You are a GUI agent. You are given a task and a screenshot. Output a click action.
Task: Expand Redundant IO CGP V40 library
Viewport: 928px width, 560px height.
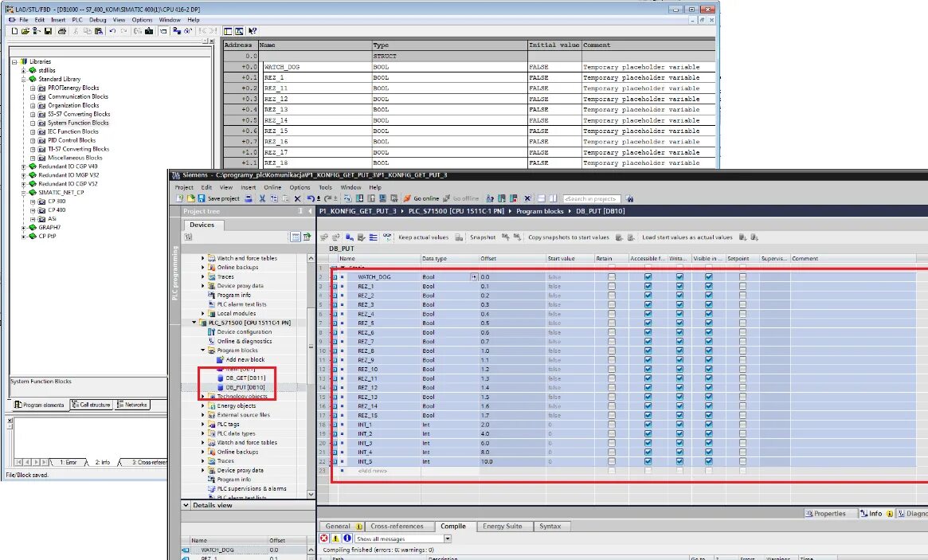coord(24,166)
